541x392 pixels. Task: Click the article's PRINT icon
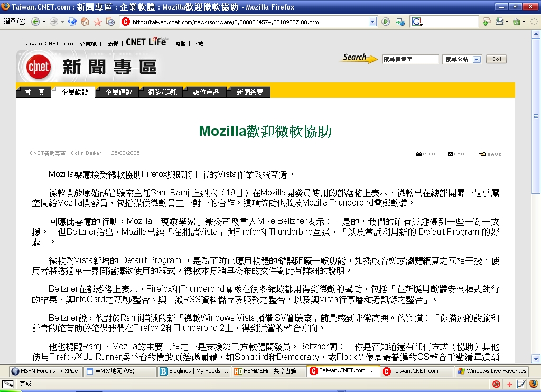tap(427, 154)
